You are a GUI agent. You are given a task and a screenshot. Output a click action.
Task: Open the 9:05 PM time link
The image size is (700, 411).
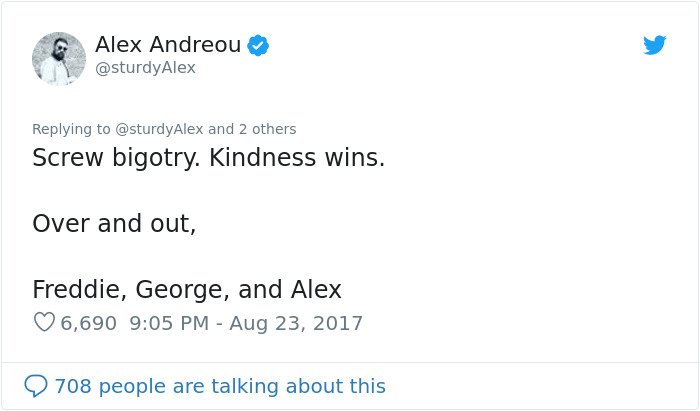pyautogui.click(x=169, y=323)
